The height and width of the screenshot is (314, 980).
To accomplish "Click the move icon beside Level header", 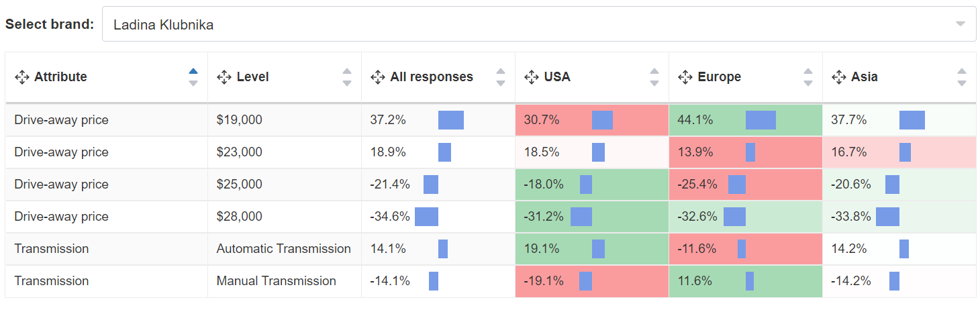I will (224, 77).
